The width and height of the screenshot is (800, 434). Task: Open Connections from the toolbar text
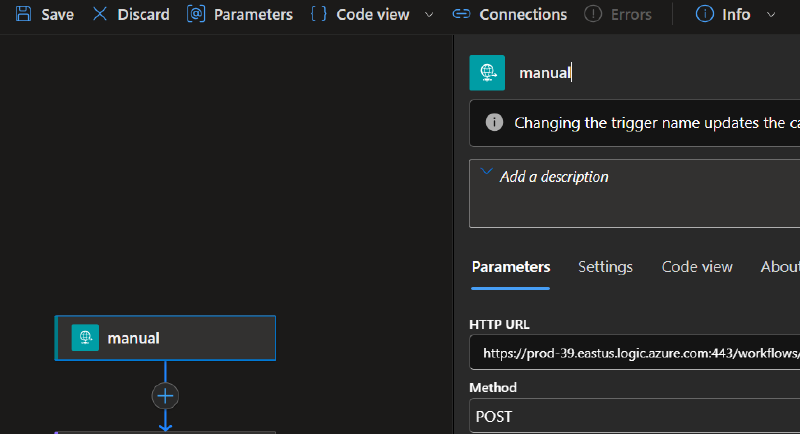coord(523,15)
